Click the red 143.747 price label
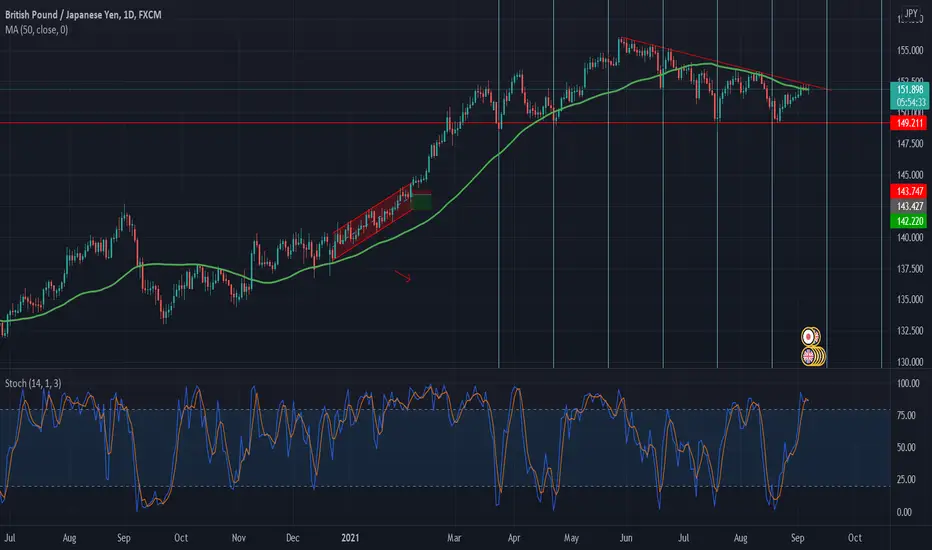 point(909,191)
